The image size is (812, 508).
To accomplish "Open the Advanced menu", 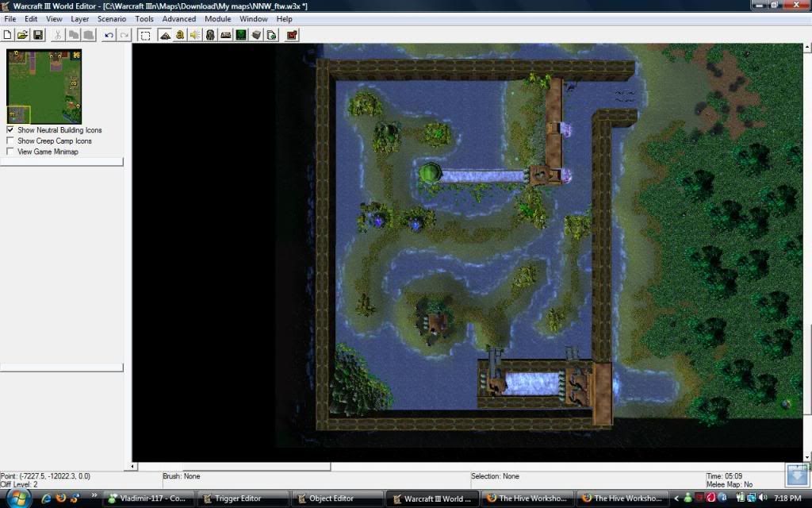I will click(179, 19).
